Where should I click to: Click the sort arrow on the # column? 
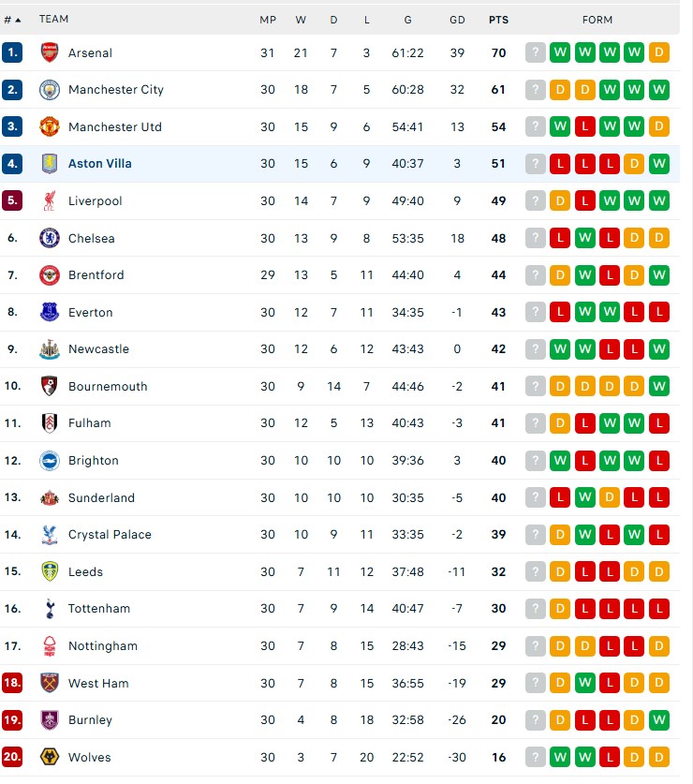[x=29, y=19]
